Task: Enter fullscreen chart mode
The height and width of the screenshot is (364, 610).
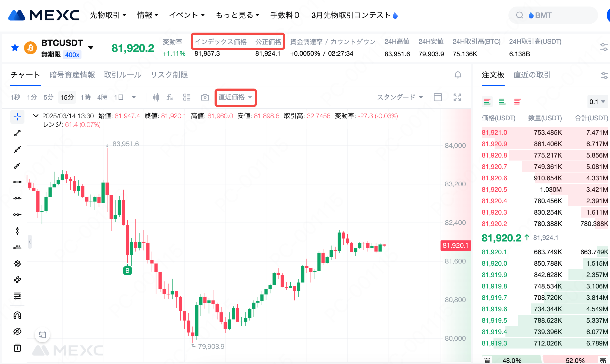Action: (457, 97)
